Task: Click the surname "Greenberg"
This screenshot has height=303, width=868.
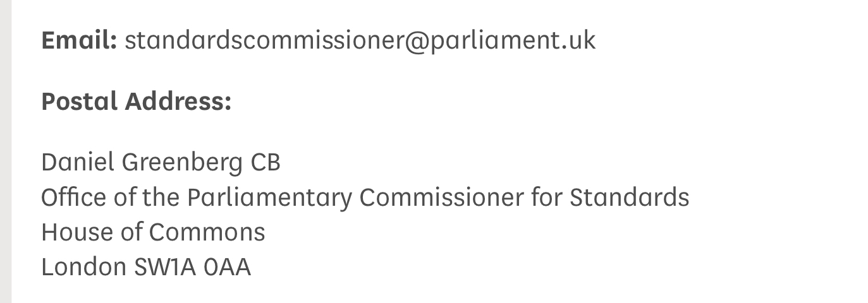Action: (x=181, y=163)
